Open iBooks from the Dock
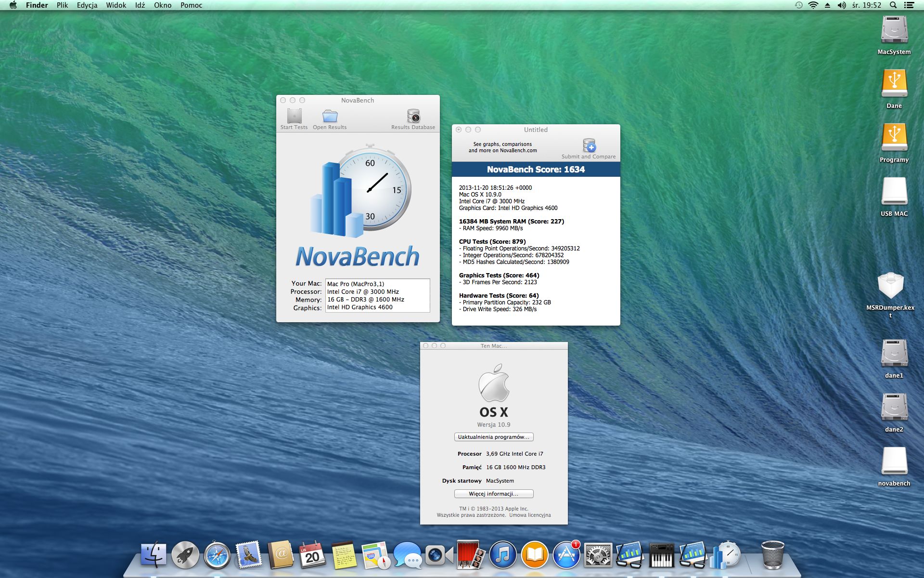 (x=535, y=555)
